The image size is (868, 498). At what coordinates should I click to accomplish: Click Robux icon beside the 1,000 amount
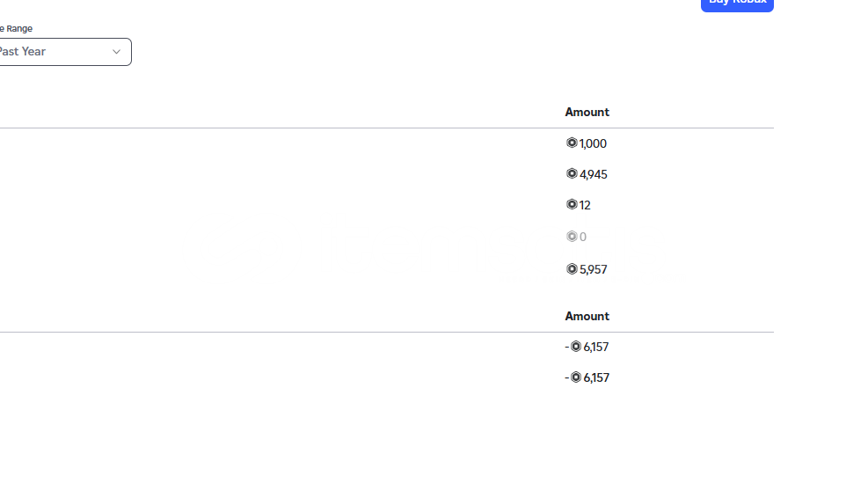point(572,143)
